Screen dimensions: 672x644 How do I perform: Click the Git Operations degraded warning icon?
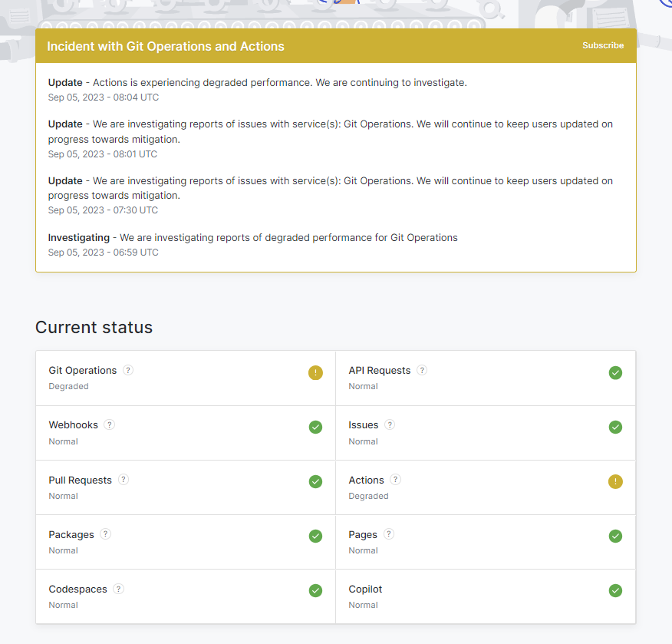(315, 372)
